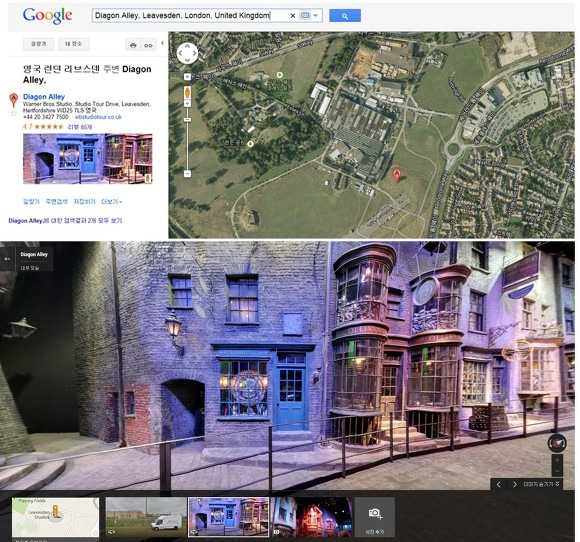The height and width of the screenshot is (542, 580).
Task: Zoom in with the map plus button
Action: pos(187,104)
